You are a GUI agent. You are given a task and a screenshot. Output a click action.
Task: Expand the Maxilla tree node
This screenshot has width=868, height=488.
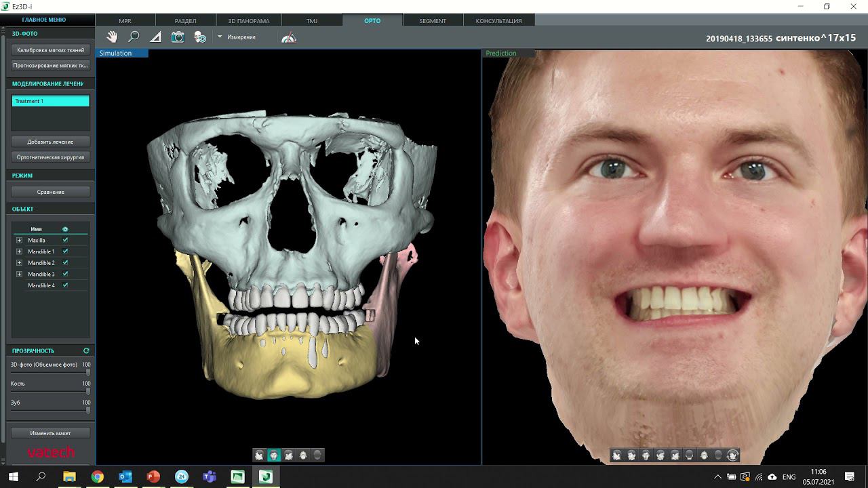19,241
